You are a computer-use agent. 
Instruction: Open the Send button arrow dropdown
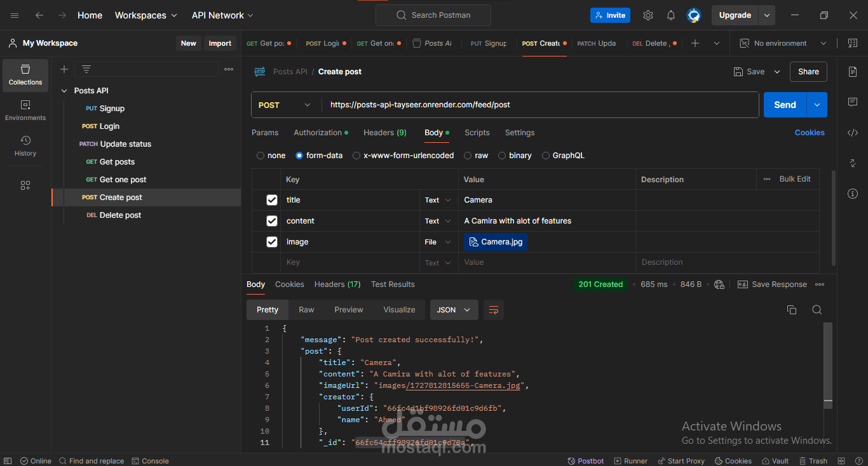pos(817,105)
